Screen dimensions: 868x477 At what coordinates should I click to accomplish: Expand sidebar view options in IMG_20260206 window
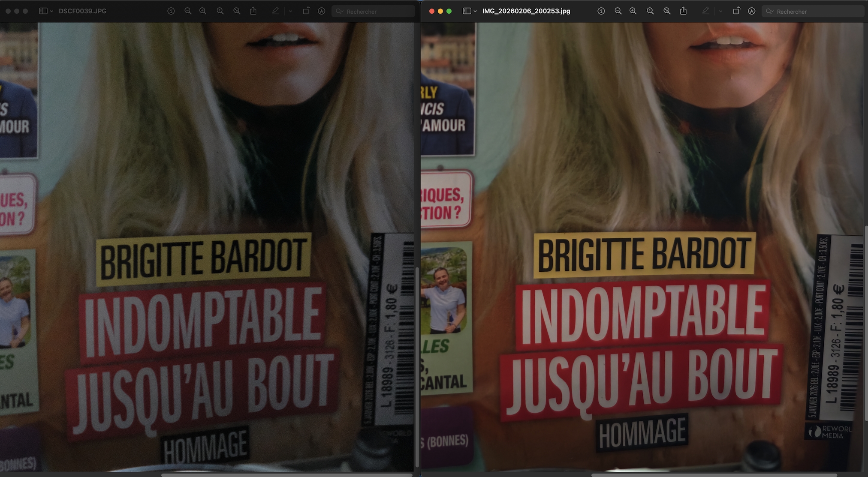click(x=475, y=12)
